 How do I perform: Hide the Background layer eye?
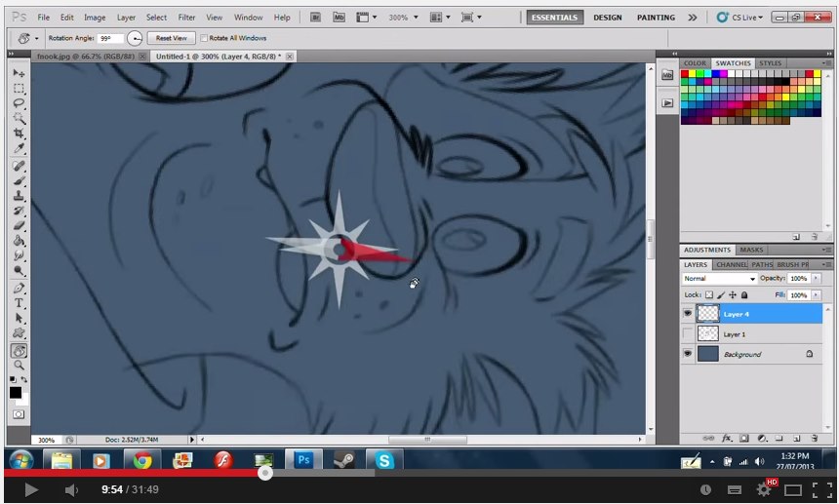point(688,354)
